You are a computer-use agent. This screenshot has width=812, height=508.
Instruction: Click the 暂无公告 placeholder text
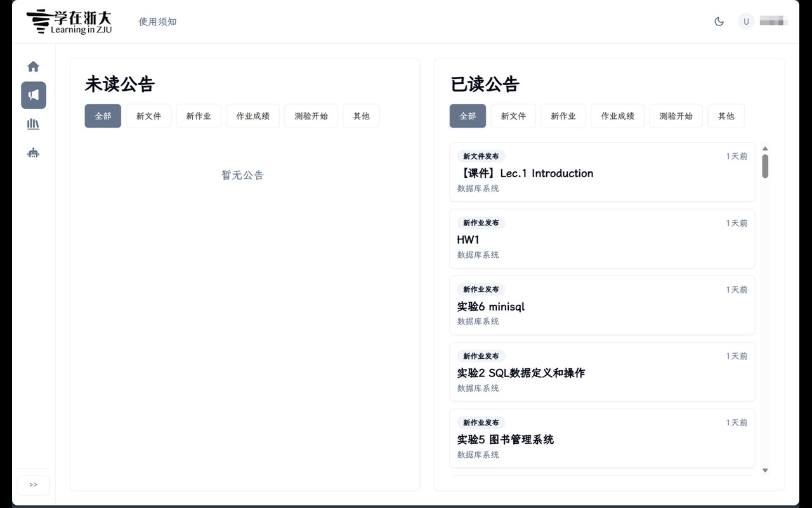coord(242,175)
